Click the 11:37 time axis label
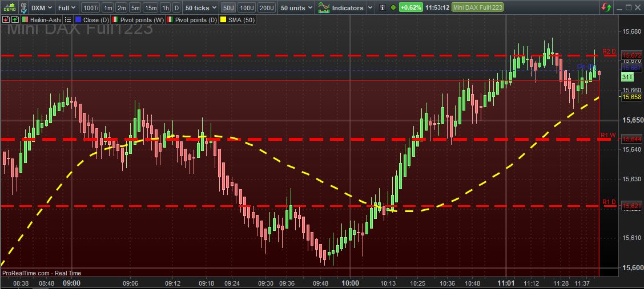The height and width of the screenshot is (289, 644). [583, 283]
